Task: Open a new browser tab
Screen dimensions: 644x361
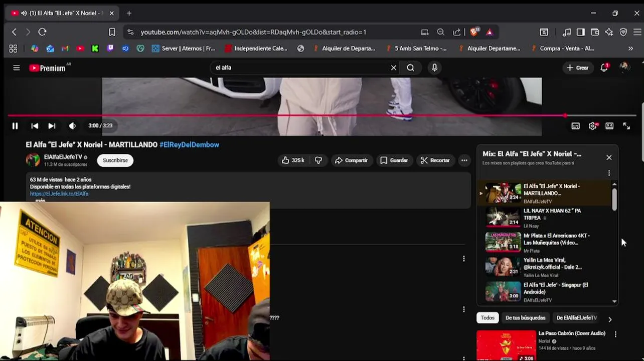Action: pos(129,13)
